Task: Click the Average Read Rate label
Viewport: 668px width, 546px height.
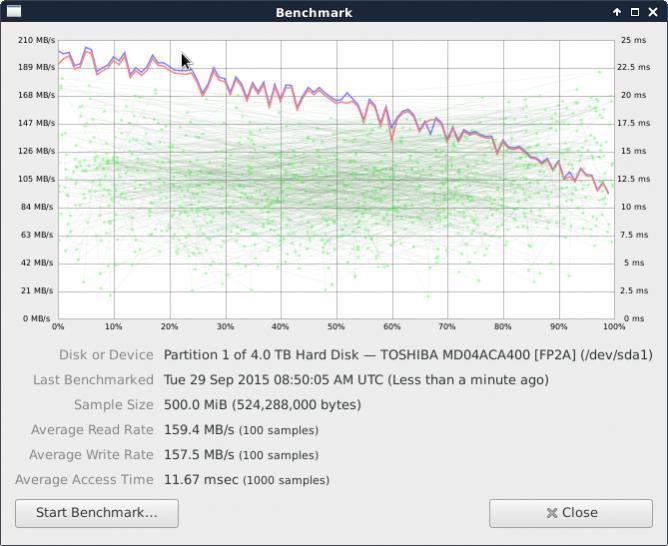Action: 92,430
